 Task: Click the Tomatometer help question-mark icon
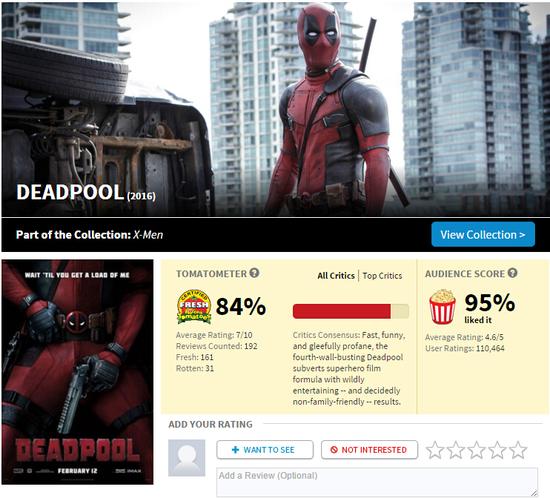point(254,273)
